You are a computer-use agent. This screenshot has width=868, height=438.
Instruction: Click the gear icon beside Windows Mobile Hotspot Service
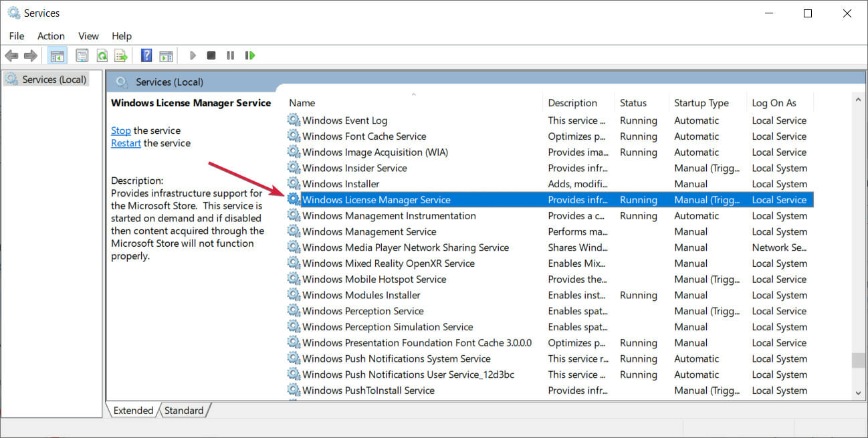(294, 280)
